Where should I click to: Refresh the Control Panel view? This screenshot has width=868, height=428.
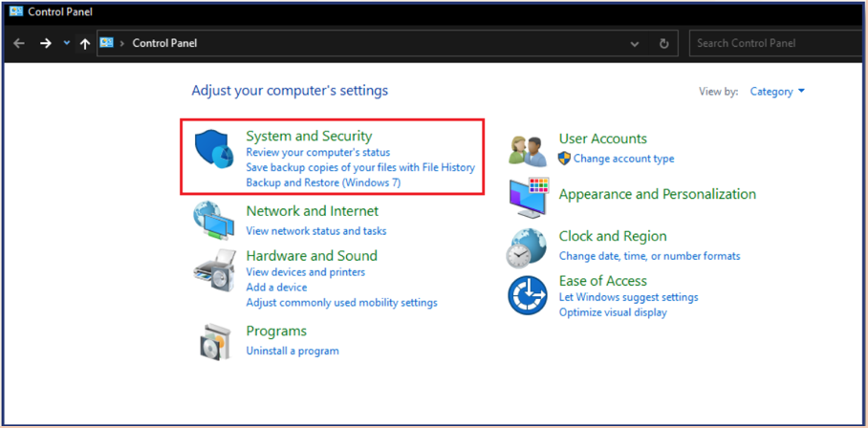664,44
